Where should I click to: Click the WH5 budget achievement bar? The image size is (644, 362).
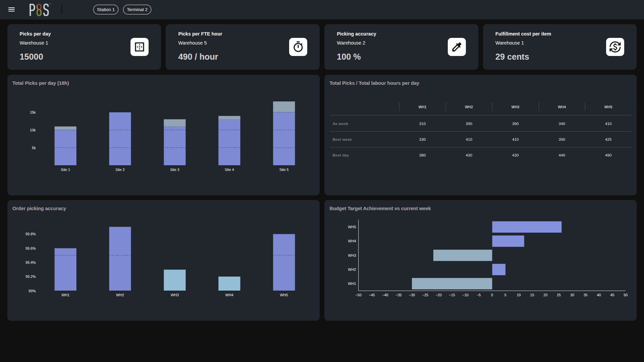click(527, 227)
